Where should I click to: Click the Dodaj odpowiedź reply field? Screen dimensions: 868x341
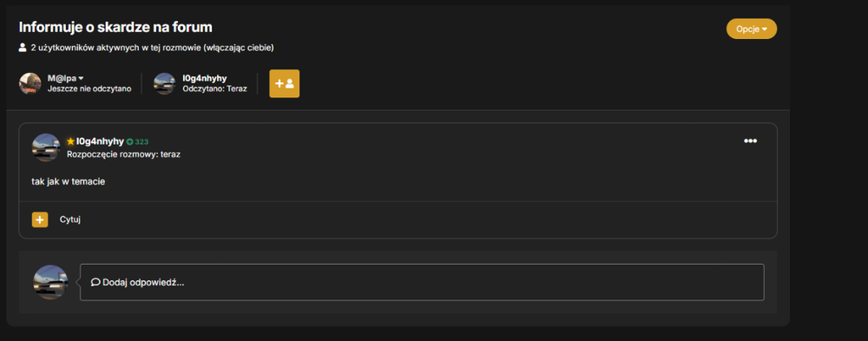tap(422, 282)
